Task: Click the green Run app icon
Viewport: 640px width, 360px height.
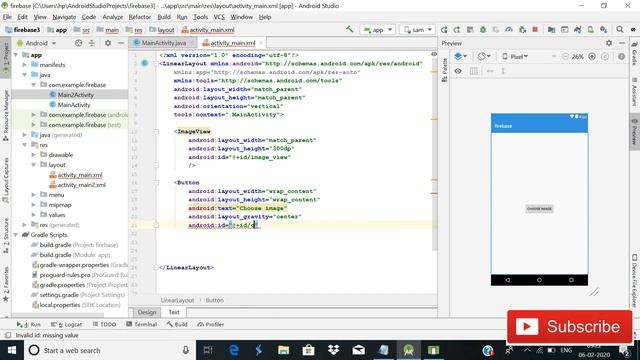Action: [444, 30]
